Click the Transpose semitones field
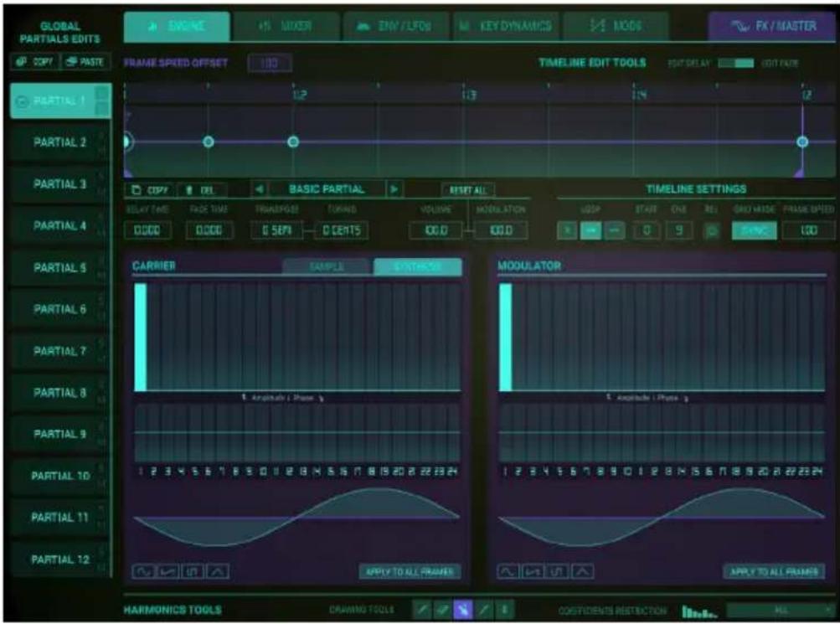Viewport: 840px width, 624px height. point(276,230)
